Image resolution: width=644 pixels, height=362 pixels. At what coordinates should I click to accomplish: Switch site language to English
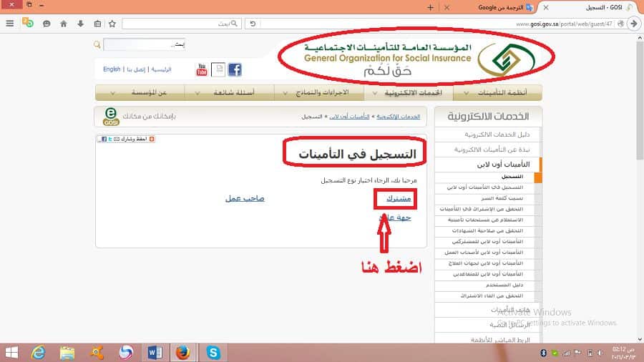(x=112, y=69)
